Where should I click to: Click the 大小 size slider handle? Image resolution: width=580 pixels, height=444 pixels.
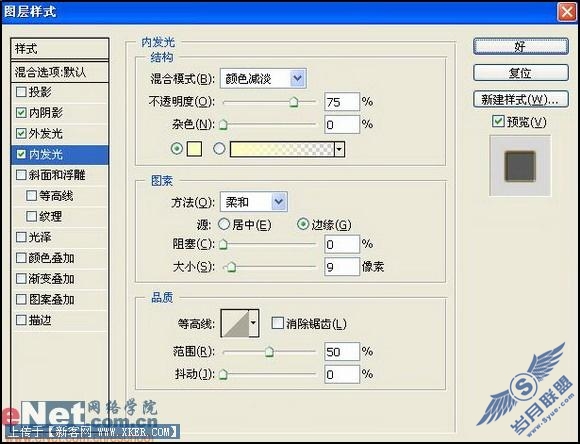pyautogui.click(x=232, y=267)
